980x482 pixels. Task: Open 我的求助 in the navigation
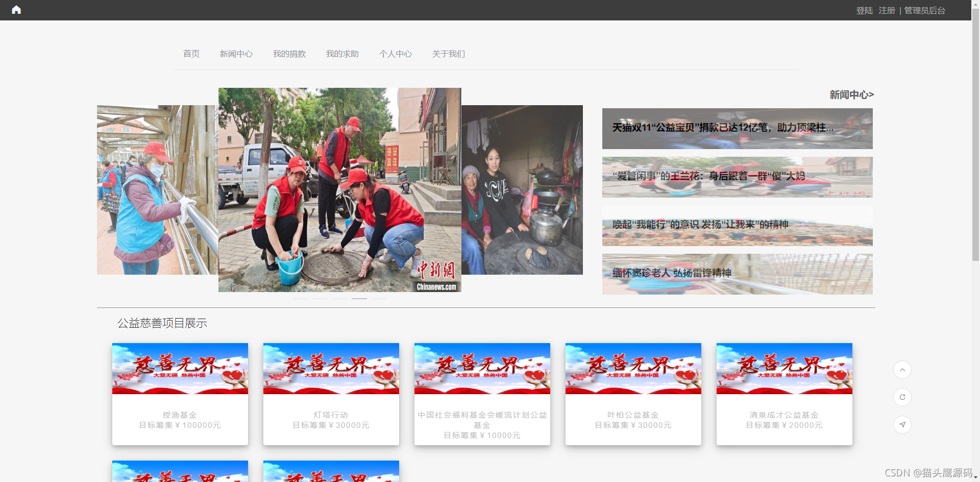342,54
